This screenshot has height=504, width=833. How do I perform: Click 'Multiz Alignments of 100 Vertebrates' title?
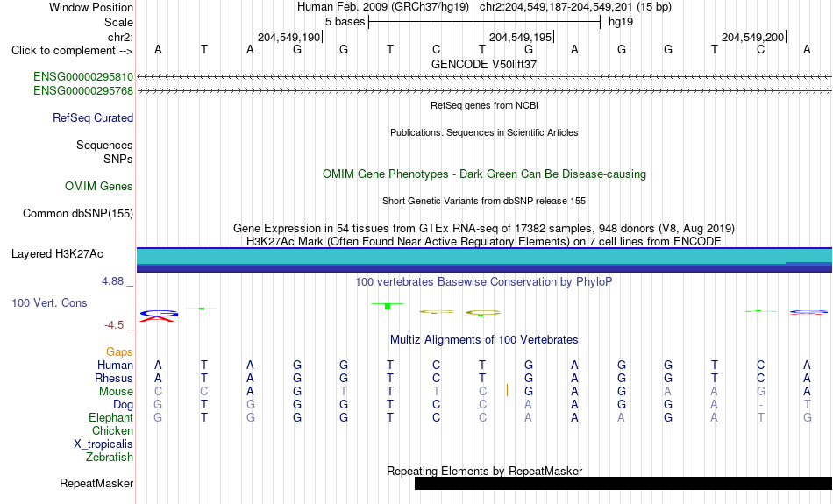[484, 340]
